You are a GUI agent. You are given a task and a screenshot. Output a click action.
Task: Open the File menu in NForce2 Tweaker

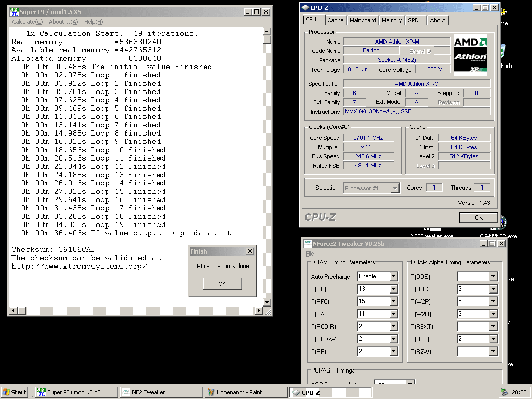[310, 254]
